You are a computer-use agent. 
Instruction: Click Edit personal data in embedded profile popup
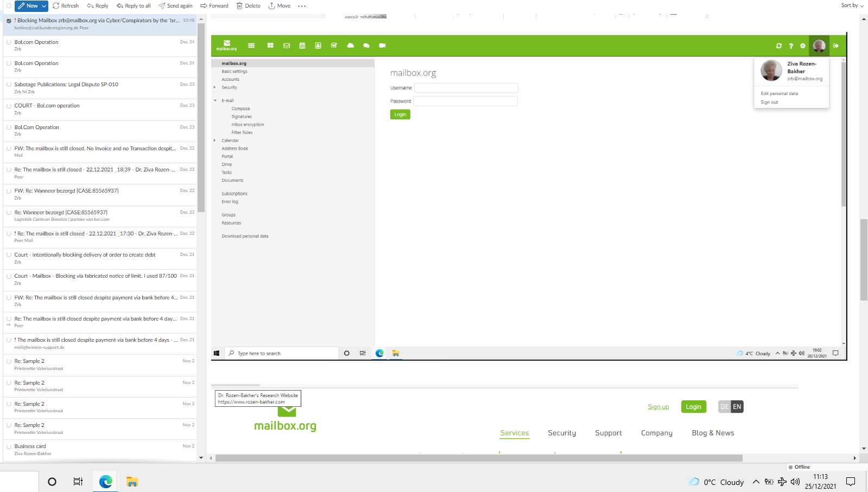[779, 93]
